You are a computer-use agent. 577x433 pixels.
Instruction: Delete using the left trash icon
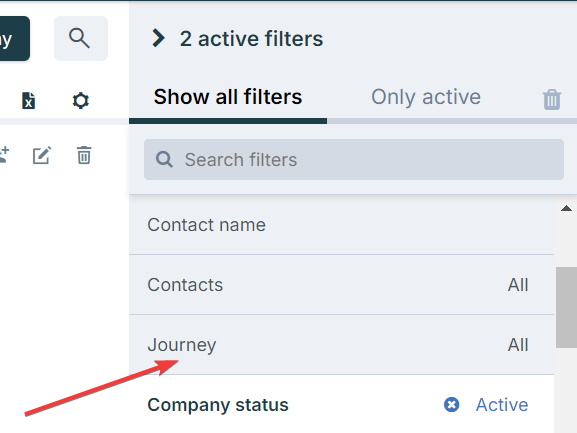pos(84,155)
